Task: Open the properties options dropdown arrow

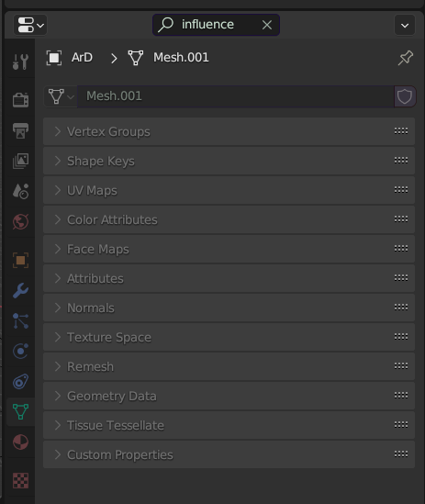Action: click(405, 25)
